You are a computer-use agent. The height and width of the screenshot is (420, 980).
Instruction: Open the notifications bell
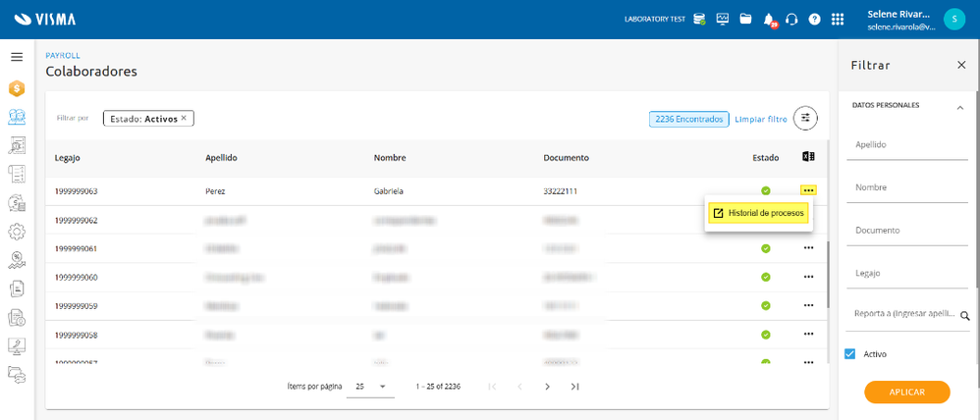(x=770, y=20)
